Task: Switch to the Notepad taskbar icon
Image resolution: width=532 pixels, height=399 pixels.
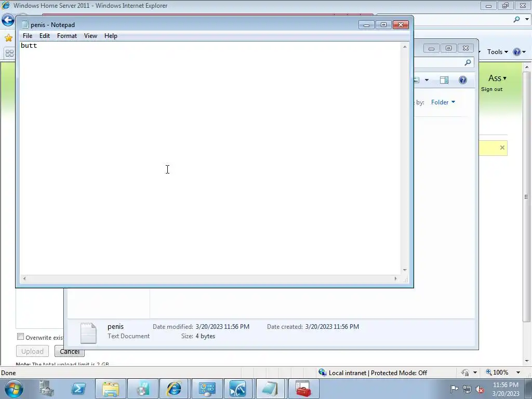Action: (x=270, y=389)
